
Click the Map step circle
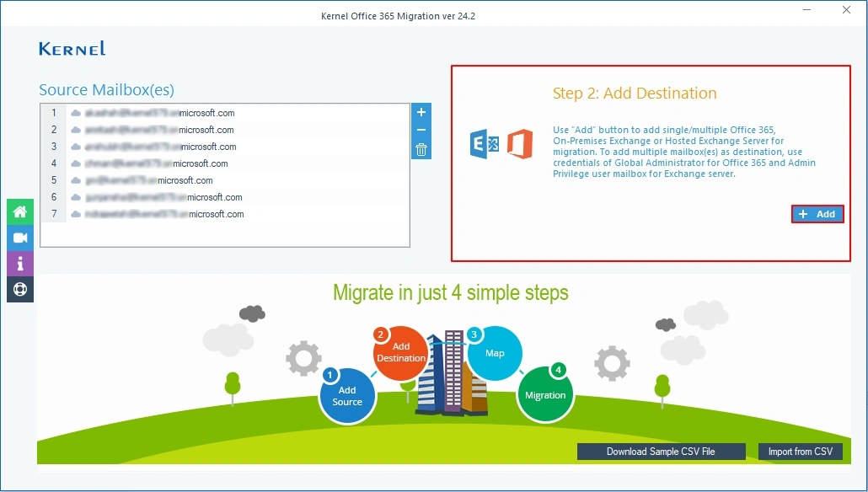click(x=496, y=354)
